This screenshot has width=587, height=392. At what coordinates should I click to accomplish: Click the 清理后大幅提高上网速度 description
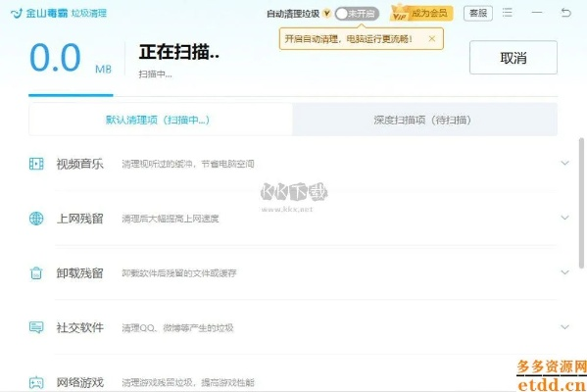tap(171, 219)
